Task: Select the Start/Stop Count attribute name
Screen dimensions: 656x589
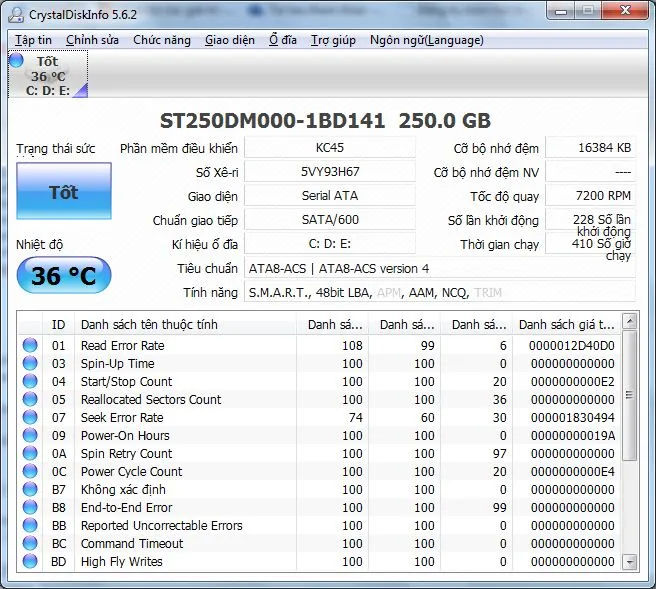Action: click(126, 382)
